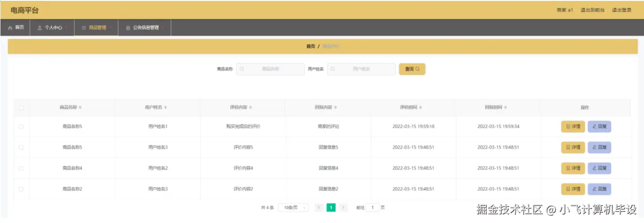This screenshot has width=644, height=223.
Task: Open 详情 for the 购买完成后的评价 row
Action: coord(573,126)
